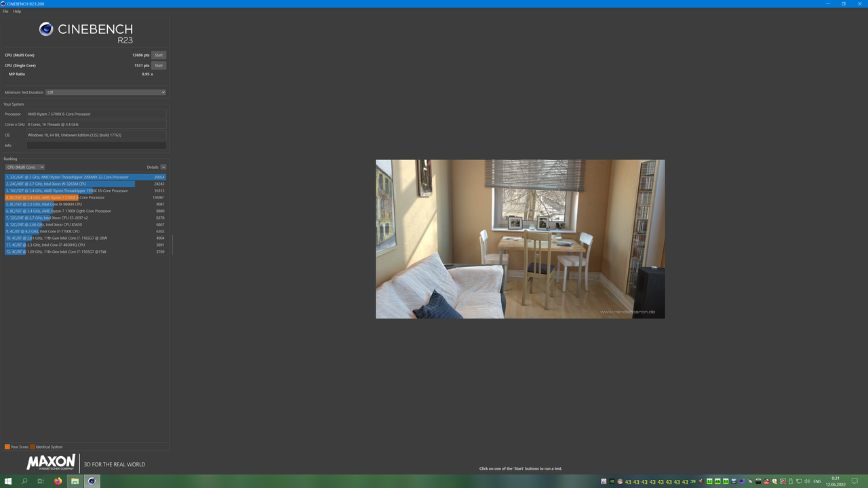Select the Xeon X5650 ranking row

pyautogui.click(x=85, y=224)
